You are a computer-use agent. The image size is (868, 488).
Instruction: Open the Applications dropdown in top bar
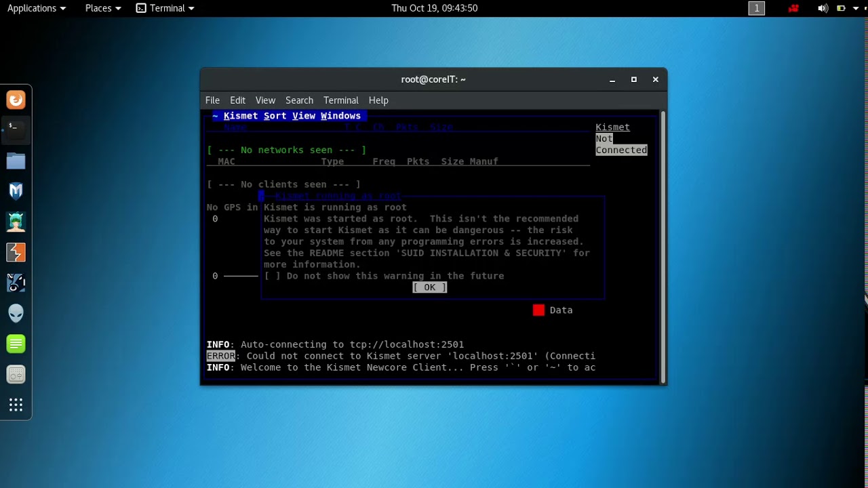(37, 8)
